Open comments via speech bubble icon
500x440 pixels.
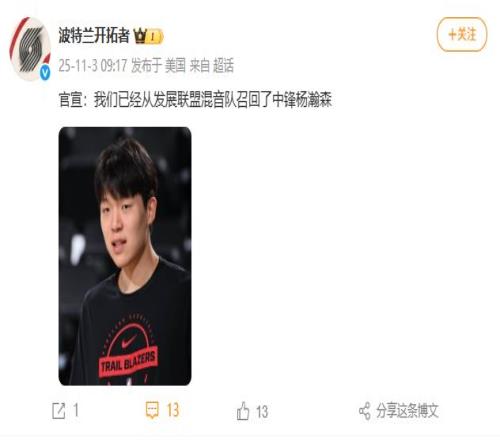(152, 410)
